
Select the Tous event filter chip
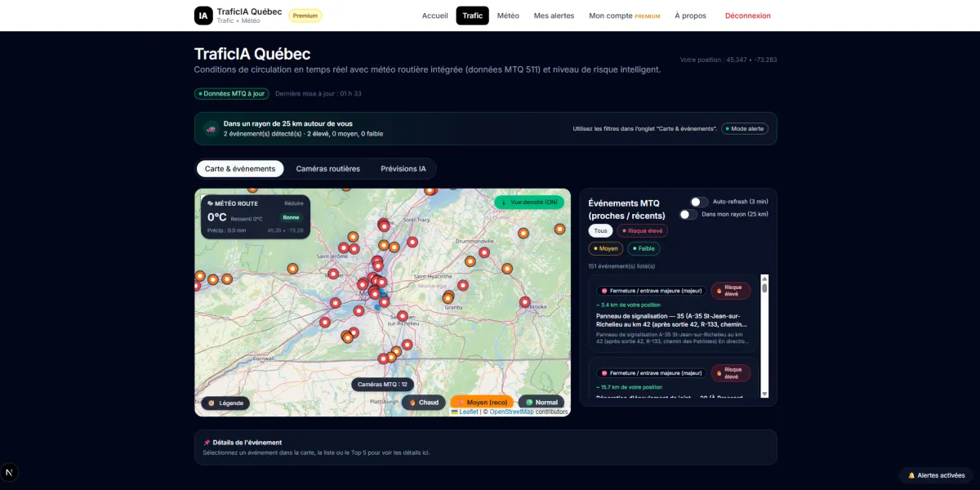[600, 231]
